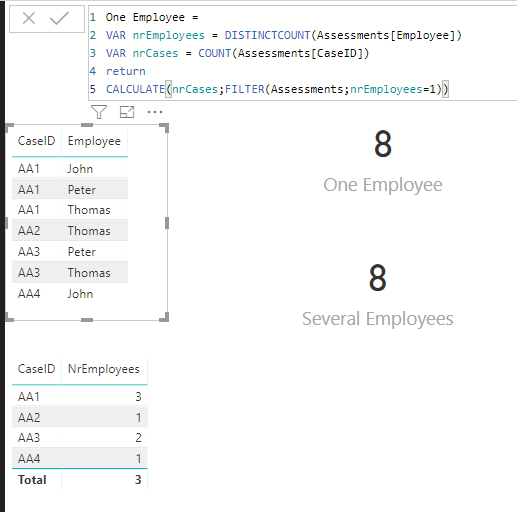Sort by NrEmployees column header
The image size is (517, 512).
(x=104, y=369)
